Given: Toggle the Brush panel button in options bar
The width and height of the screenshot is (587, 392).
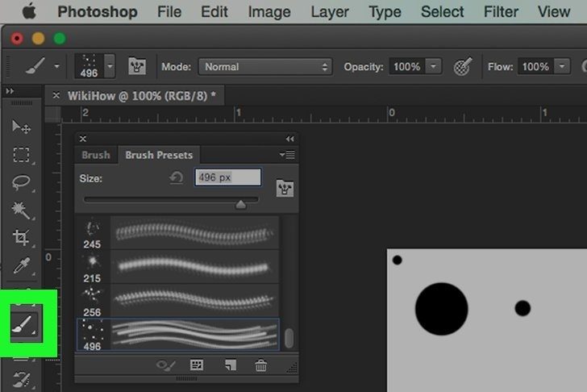Looking at the screenshot, I should click(137, 67).
